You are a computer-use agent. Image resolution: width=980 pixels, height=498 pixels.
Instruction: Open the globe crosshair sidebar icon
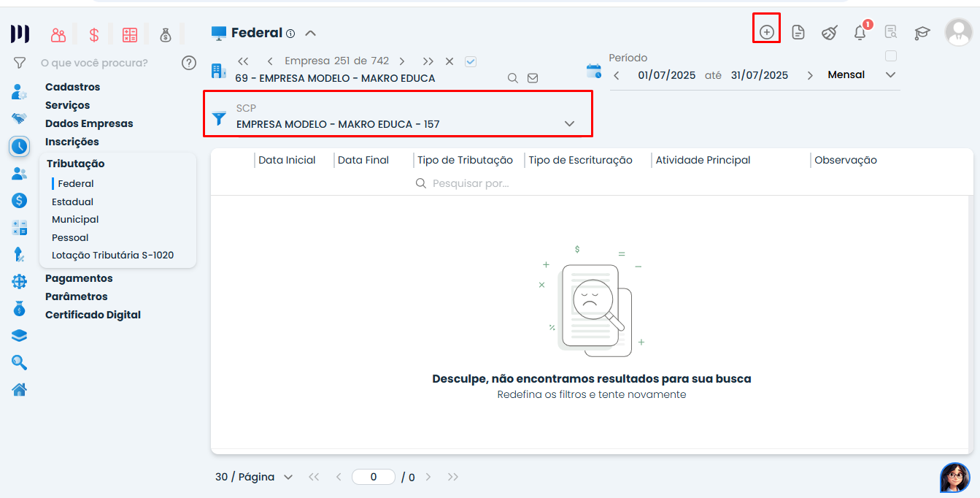(x=19, y=281)
